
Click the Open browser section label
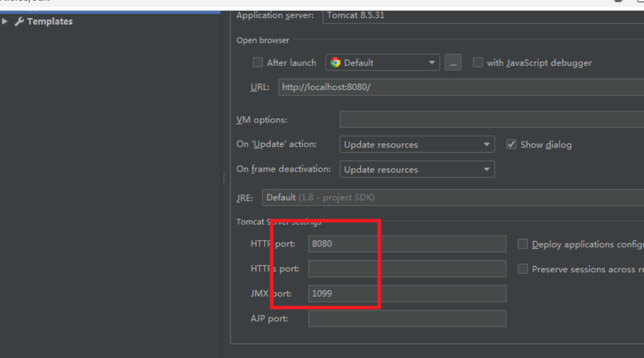[x=263, y=40]
